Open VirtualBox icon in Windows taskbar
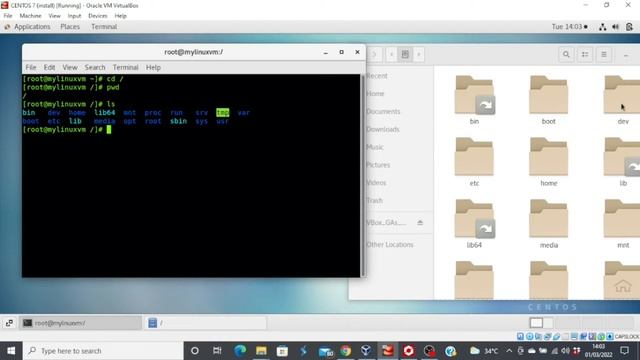Viewport: 640px width, 360px height. pyautogui.click(x=366, y=351)
